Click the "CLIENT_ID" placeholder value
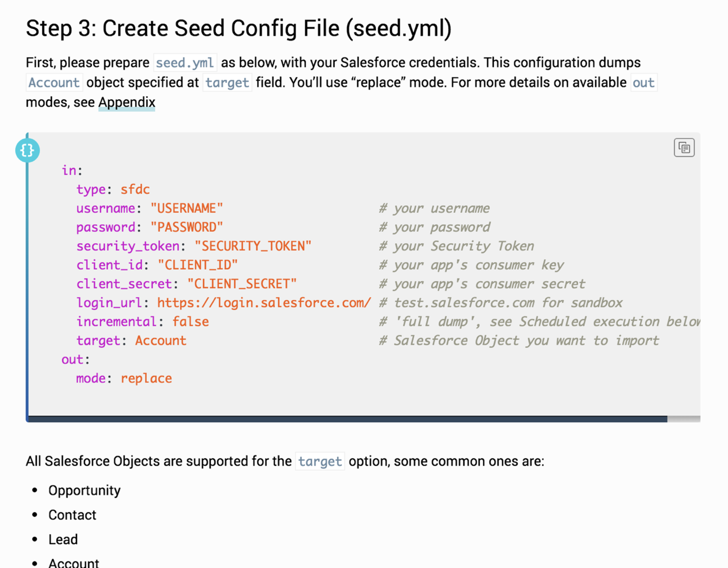 tap(198, 265)
